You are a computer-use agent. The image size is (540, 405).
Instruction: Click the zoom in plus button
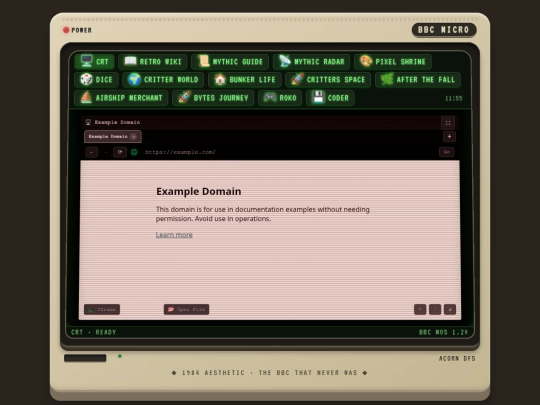point(420,309)
